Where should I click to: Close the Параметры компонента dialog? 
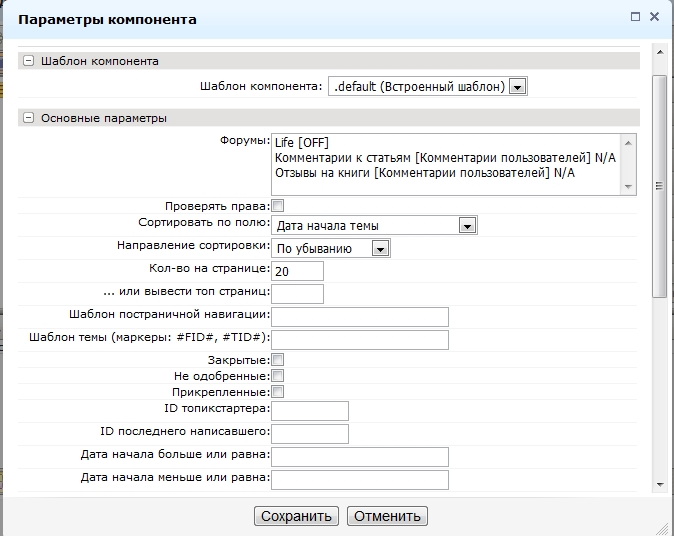pyautogui.click(x=655, y=18)
